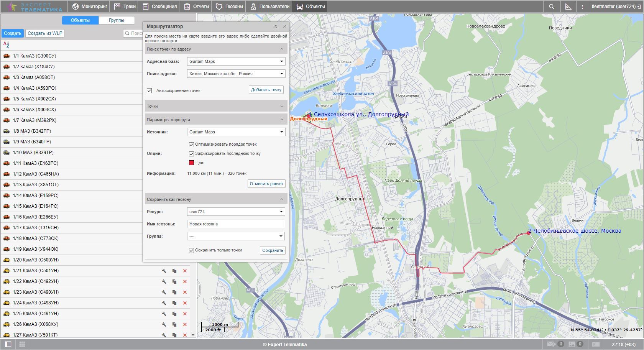Toggle Автосохранение точек checkbox
644x350 pixels.
[149, 90]
